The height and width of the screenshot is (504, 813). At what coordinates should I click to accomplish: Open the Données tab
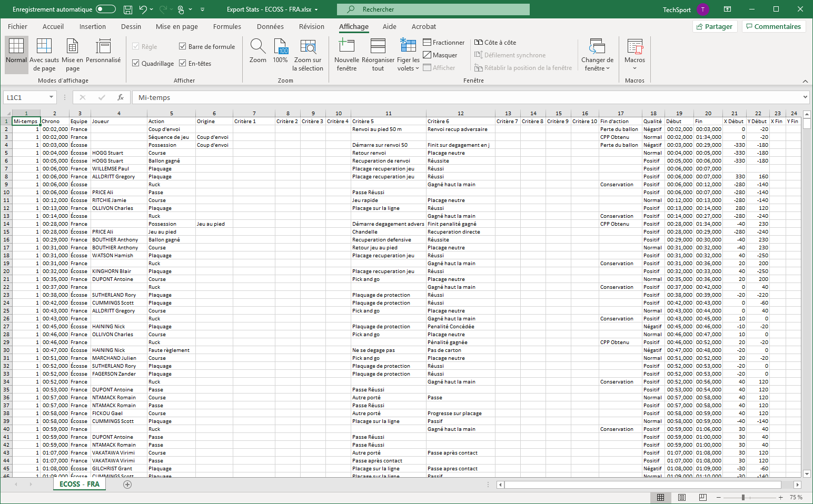tap(270, 26)
